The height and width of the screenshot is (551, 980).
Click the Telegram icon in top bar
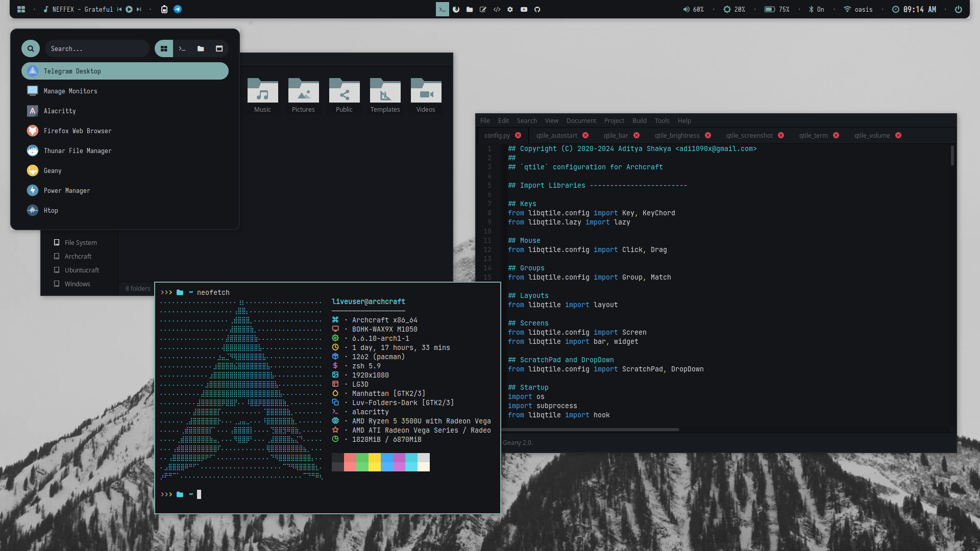pyautogui.click(x=178, y=9)
